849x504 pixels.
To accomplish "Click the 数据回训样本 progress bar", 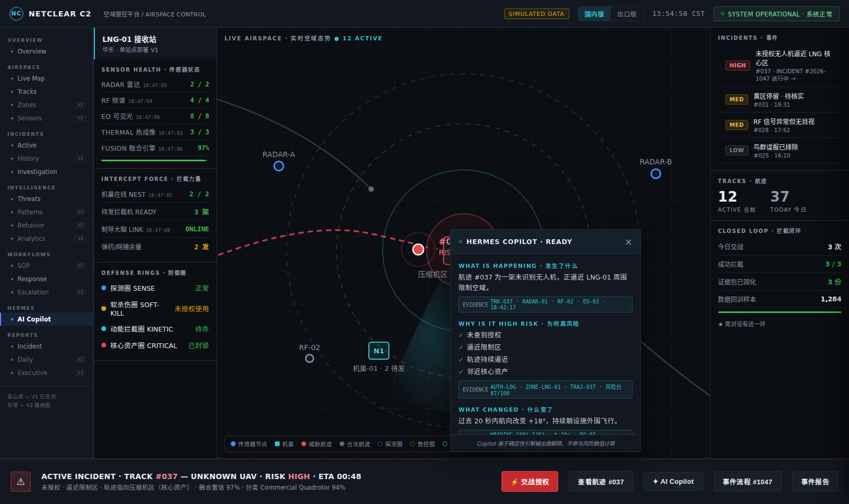I will tap(779, 312).
